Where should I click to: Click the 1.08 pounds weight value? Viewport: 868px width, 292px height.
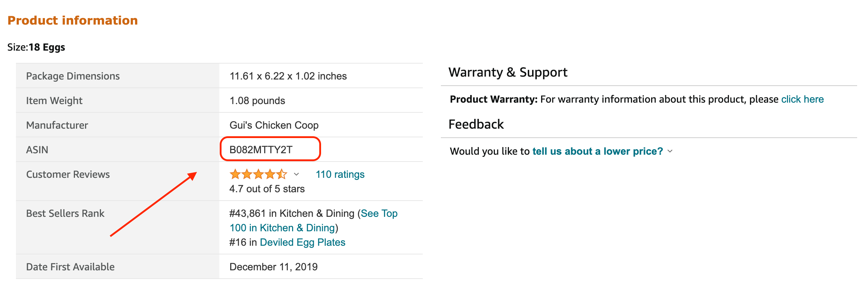257,100
